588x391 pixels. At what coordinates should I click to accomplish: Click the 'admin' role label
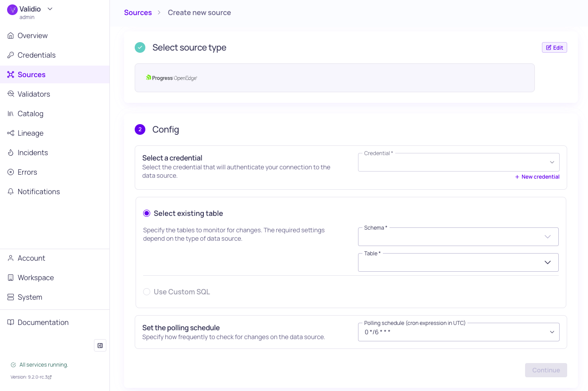[27, 17]
